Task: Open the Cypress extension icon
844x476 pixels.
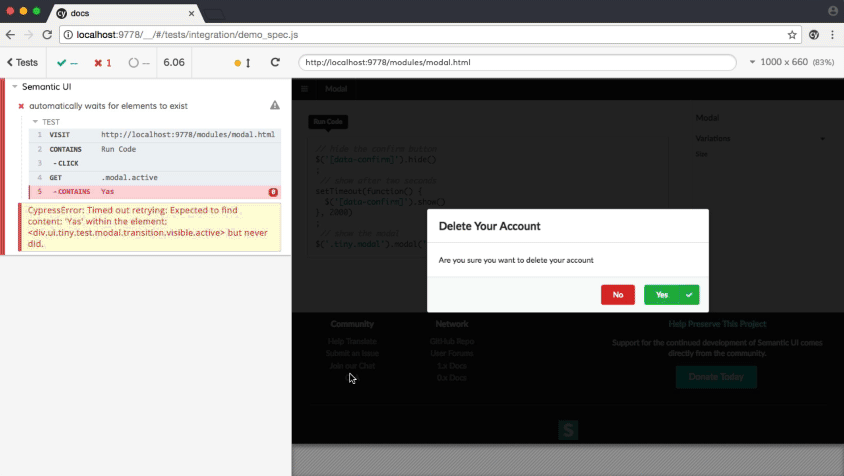Action: 814,34
